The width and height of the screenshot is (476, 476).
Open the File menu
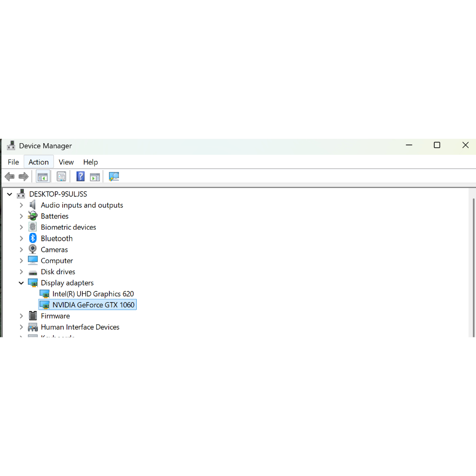tap(13, 162)
